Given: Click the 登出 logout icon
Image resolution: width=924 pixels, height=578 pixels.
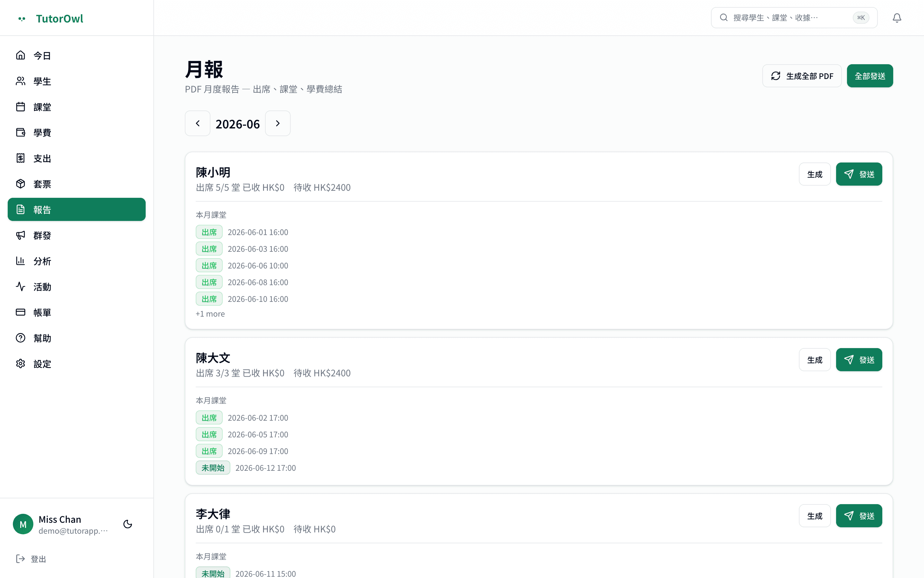Looking at the screenshot, I should pyautogui.click(x=21, y=559).
